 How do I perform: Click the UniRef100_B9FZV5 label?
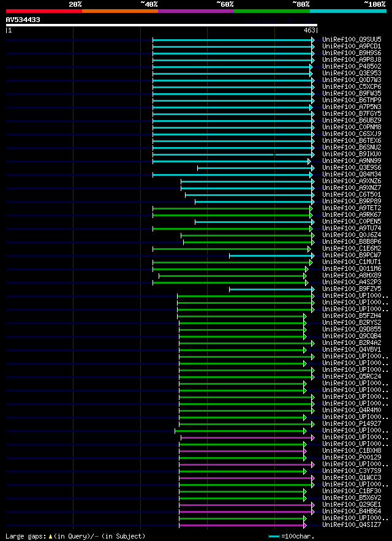352,289
